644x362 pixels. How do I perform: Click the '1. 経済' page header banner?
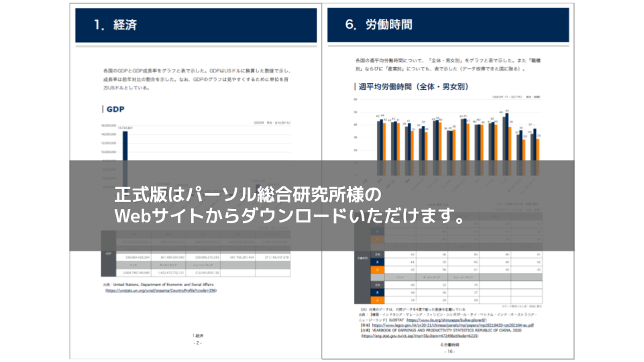pos(196,25)
